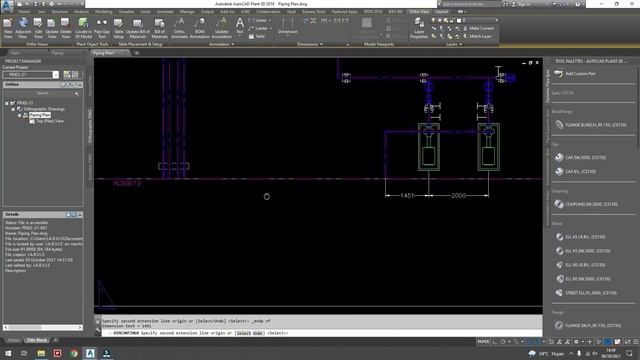The image size is (640, 360).
Task: Click the ribbon keyword search box
Action: [471, 4]
